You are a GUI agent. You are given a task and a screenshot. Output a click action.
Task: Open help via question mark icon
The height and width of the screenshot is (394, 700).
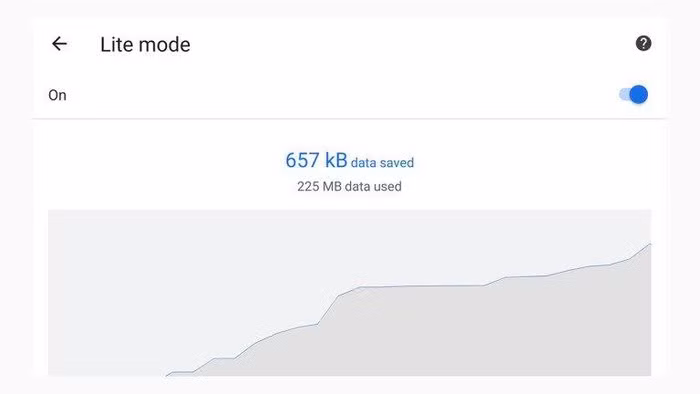point(643,43)
